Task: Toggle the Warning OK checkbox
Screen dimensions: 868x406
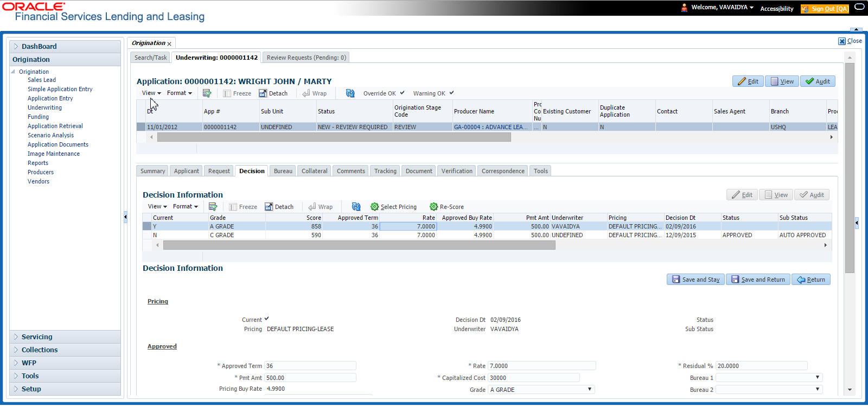Action: coord(451,93)
